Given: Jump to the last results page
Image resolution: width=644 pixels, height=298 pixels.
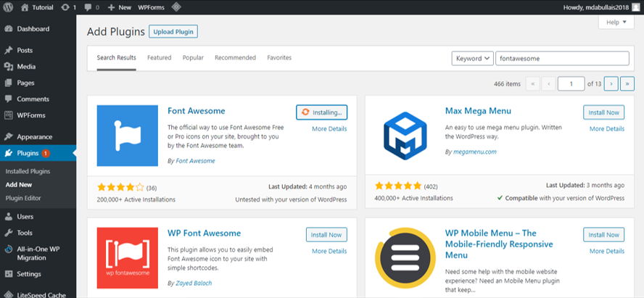Looking at the screenshot, I should pyautogui.click(x=627, y=83).
